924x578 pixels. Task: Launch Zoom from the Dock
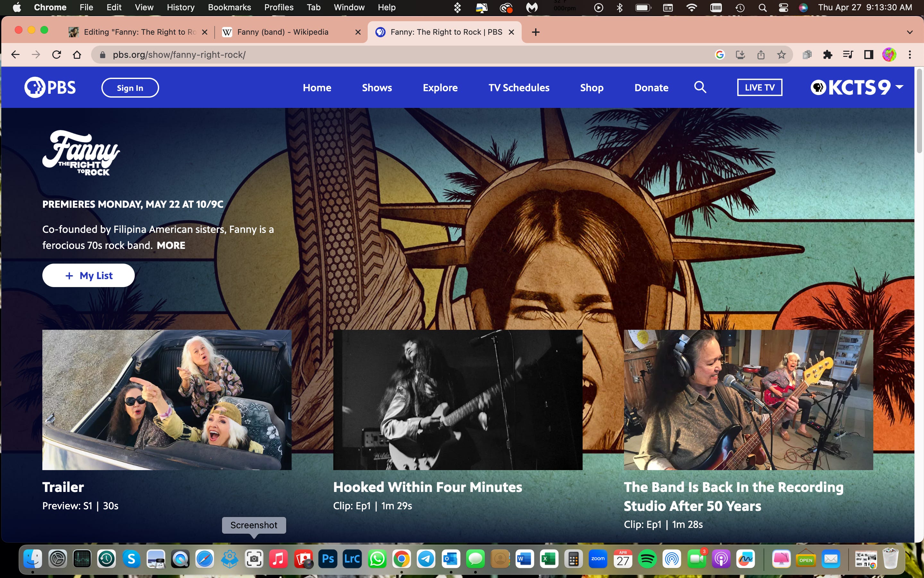tap(598, 559)
